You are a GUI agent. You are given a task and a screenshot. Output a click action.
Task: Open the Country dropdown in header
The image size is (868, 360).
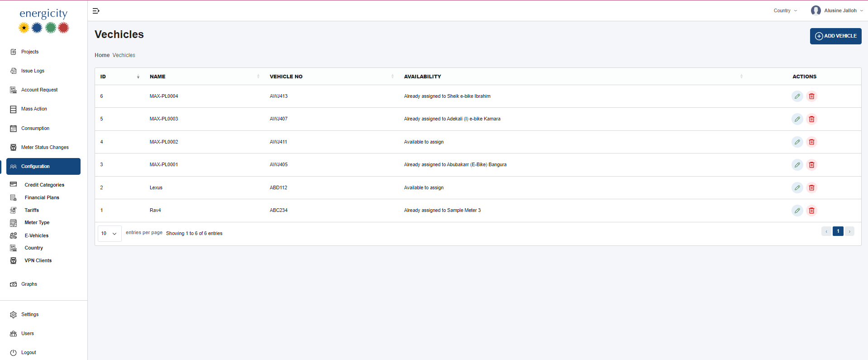click(x=785, y=10)
